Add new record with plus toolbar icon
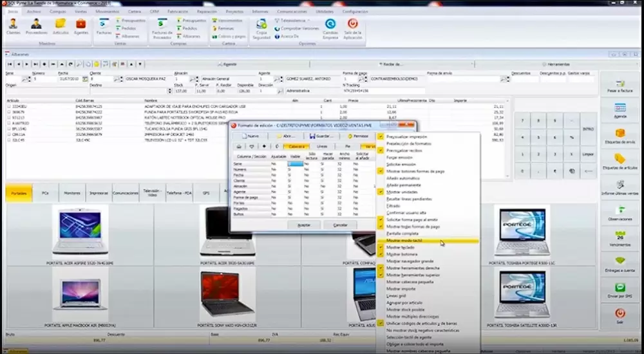644x354 pixels. click(44, 64)
